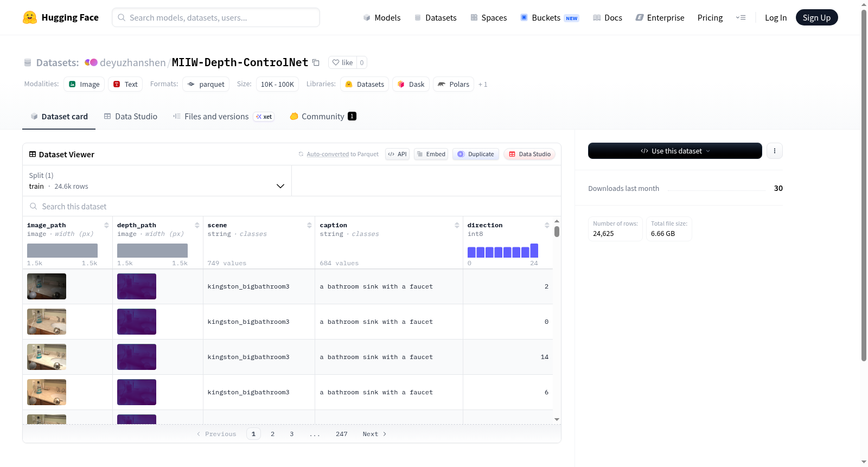
Task: Click the page's vertical scrollbar
Action: (x=864, y=184)
